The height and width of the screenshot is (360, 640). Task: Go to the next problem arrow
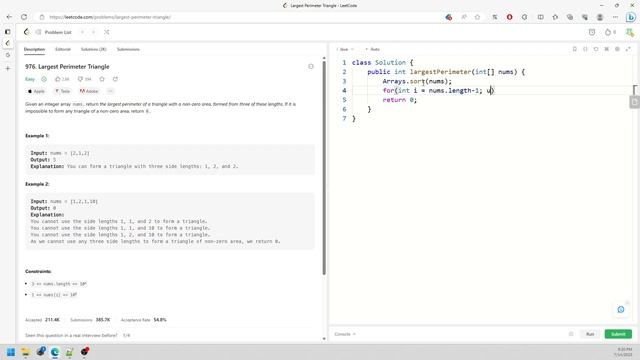pos(93,32)
